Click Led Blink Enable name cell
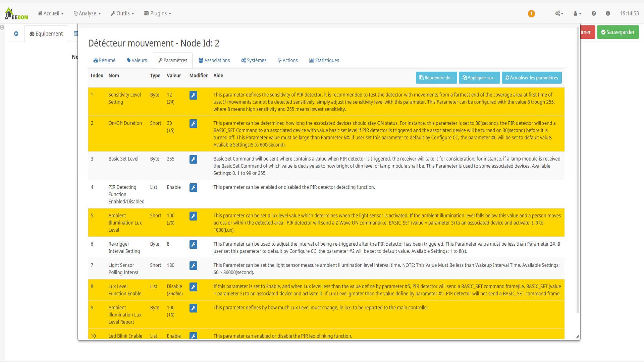Viewport: 644px width, 362px height. pos(125,336)
